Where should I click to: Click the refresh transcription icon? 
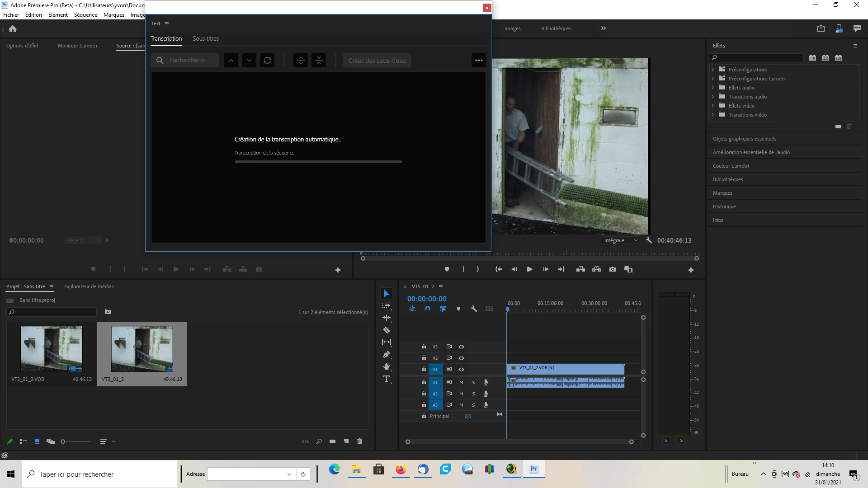point(267,61)
